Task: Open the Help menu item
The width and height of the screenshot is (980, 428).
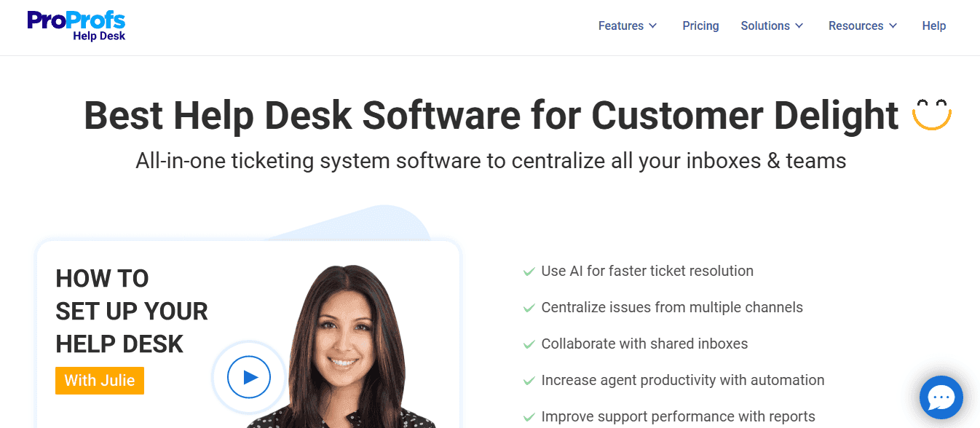Action: tap(934, 25)
